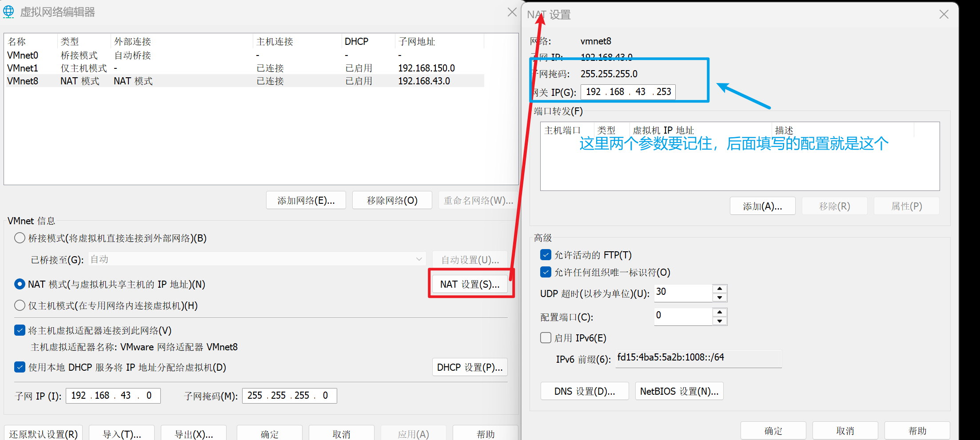
Task: Select the 仅主机模式 radio button
Action: point(20,305)
